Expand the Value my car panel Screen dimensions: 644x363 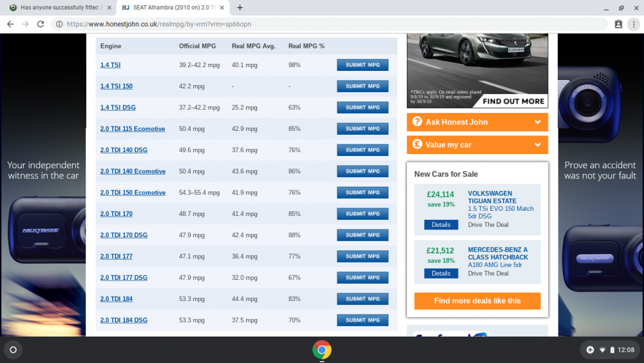tap(477, 144)
